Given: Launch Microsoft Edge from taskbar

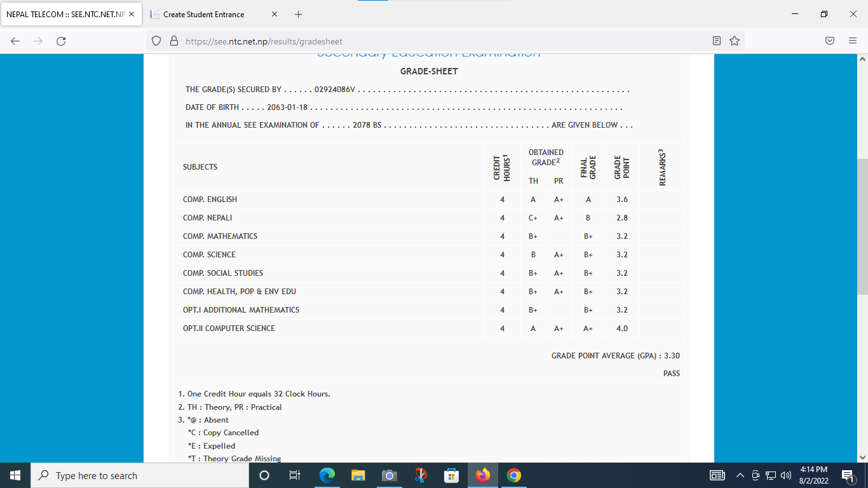Looking at the screenshot, I should click(x=327, y=475).
